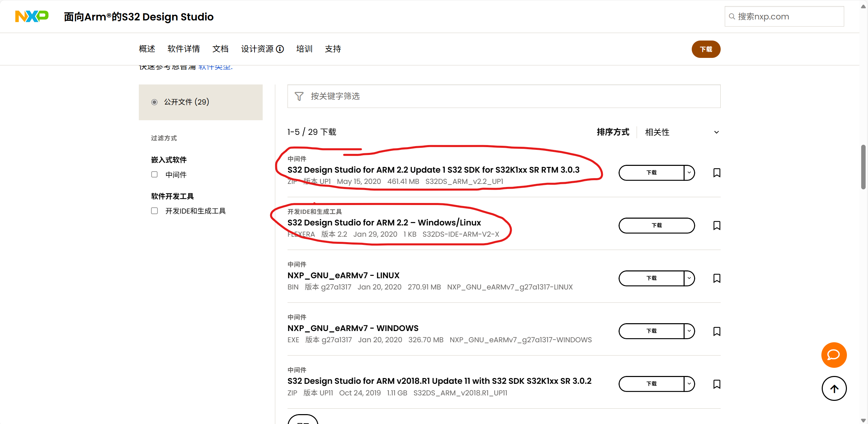Open S32 Design Studio v2018.R1 Update 11 title
This screenshot has height=424, width=868.
point(439,381)
